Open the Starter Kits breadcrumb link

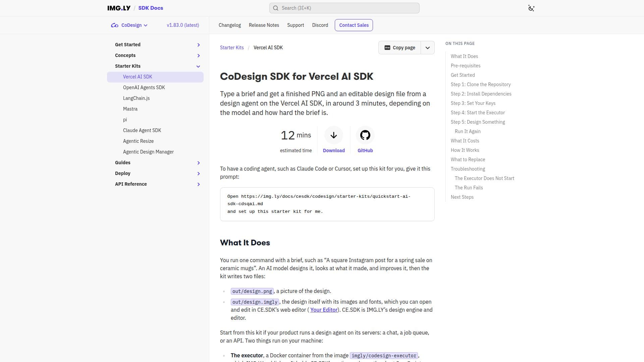pos(232,48)
